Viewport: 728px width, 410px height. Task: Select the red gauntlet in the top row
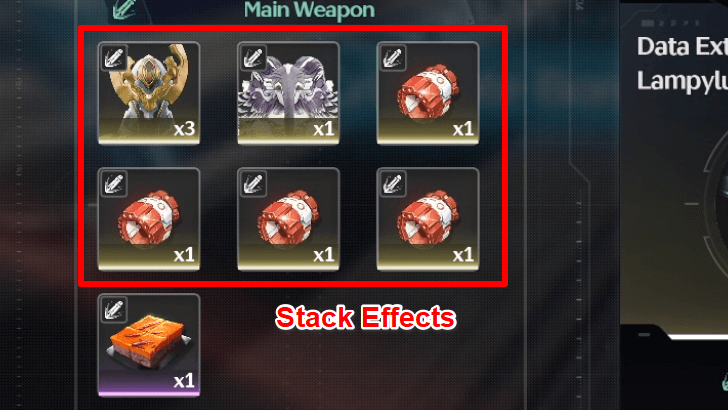tap(428, 93)
